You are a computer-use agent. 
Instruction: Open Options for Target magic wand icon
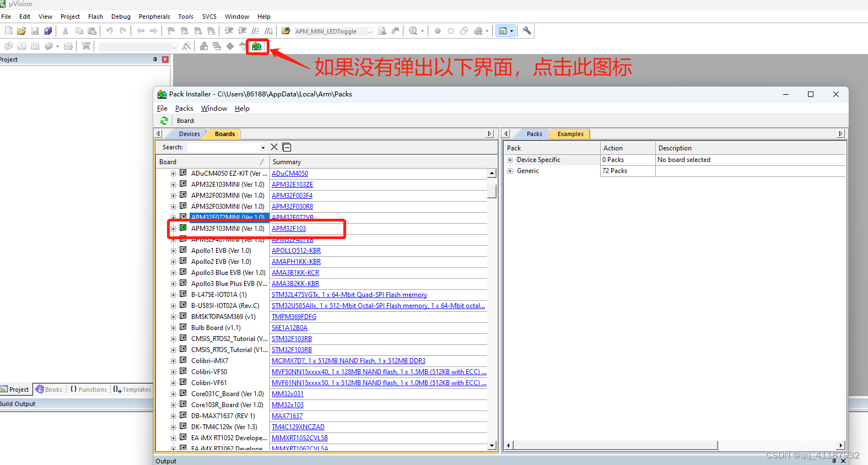(187, 46)
